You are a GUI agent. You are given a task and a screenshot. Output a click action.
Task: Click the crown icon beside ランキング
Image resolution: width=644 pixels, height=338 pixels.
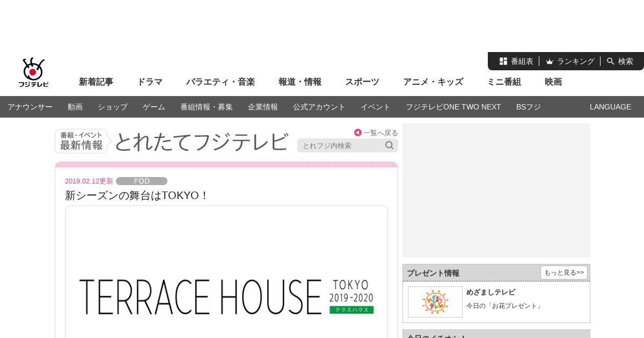[x=550, y=61]
